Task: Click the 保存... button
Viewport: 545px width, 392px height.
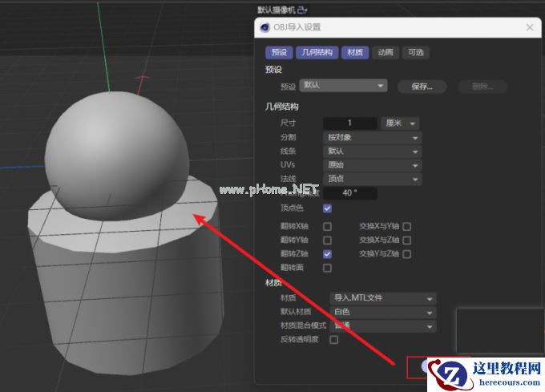Action: point(422,87)
